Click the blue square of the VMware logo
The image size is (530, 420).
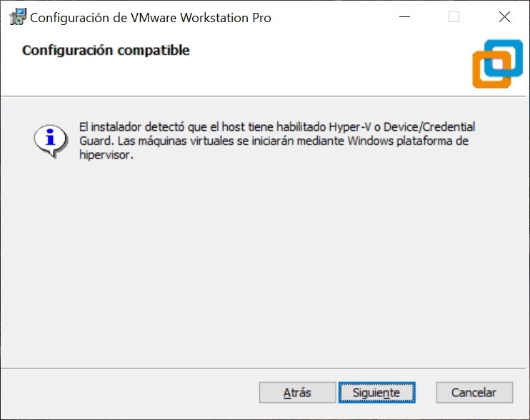pyautogui.click(x=504, y=56)
